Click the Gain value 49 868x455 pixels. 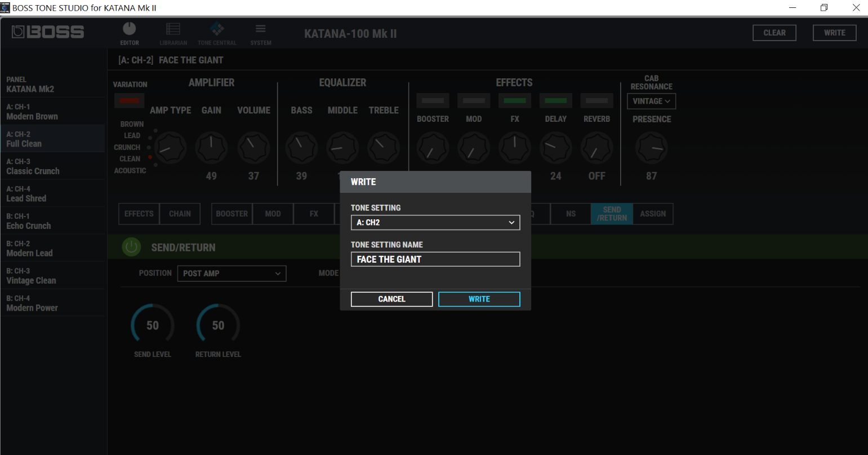211,176
